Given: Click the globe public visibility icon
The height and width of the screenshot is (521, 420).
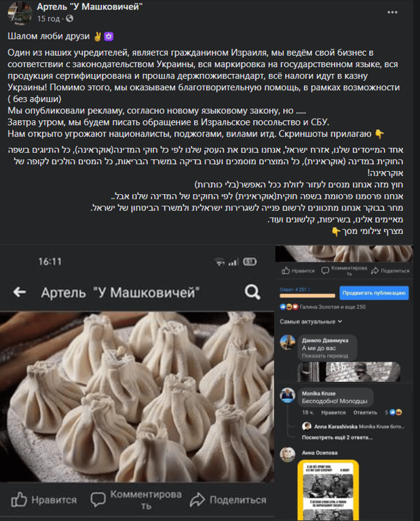Looking at the screenshot, I should pos(69,18).
